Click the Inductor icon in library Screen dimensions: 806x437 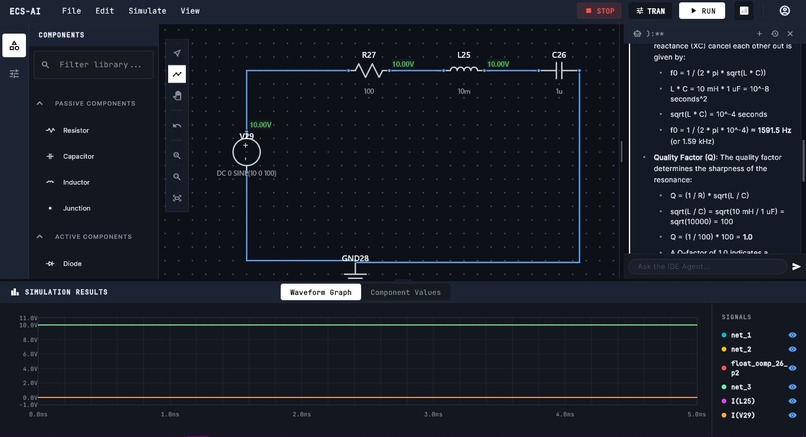point(50,182)
